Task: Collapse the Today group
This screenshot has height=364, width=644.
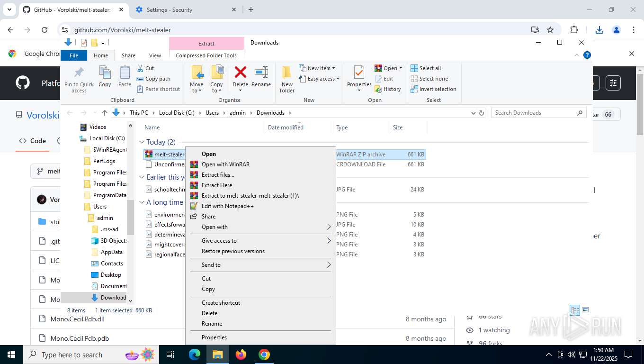Action: pos(142,142)
